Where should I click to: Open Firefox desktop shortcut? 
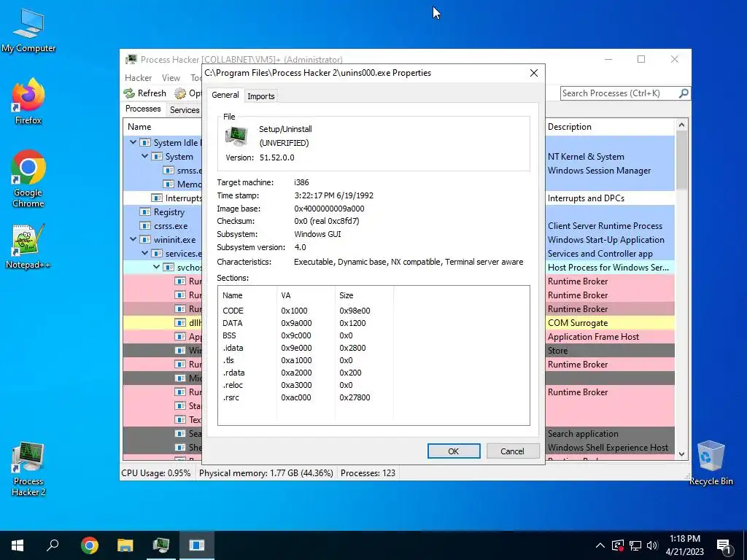coord(28,101)
